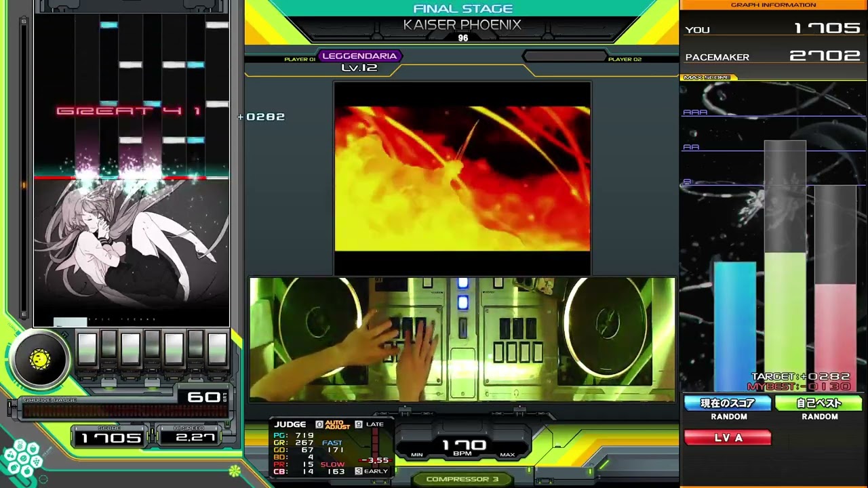
Task: Select the 自己ベスト label
Action: click(819, 403)
